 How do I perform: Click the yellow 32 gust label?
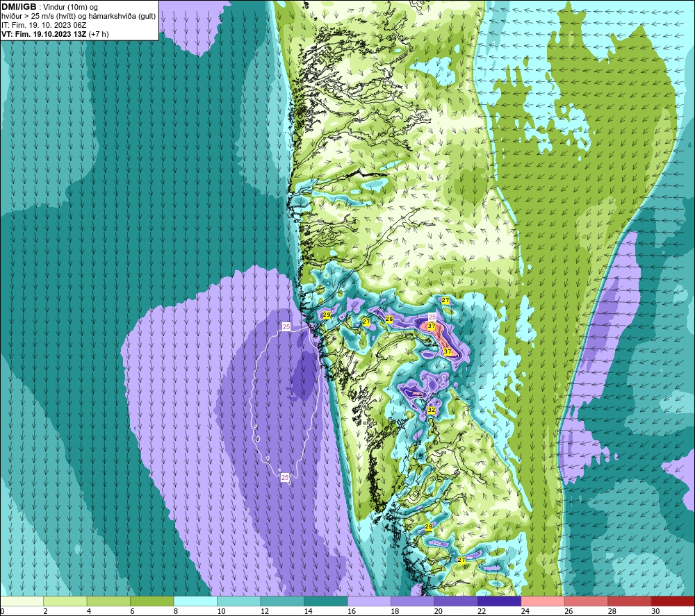pos(432,410)
